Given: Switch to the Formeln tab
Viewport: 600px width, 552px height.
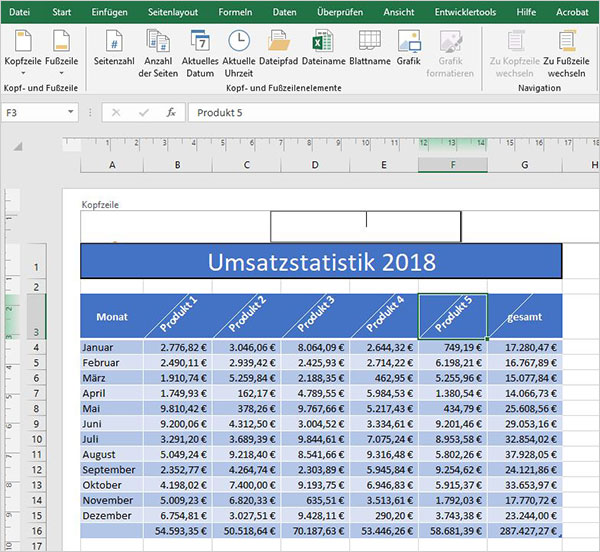Looking at the screenshot, I should [x=235, y=12].
